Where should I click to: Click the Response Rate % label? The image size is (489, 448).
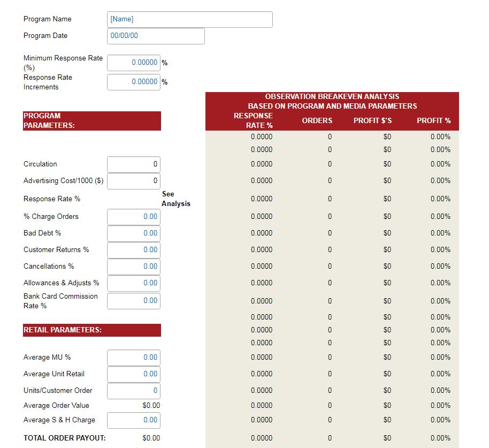(52, 199)
